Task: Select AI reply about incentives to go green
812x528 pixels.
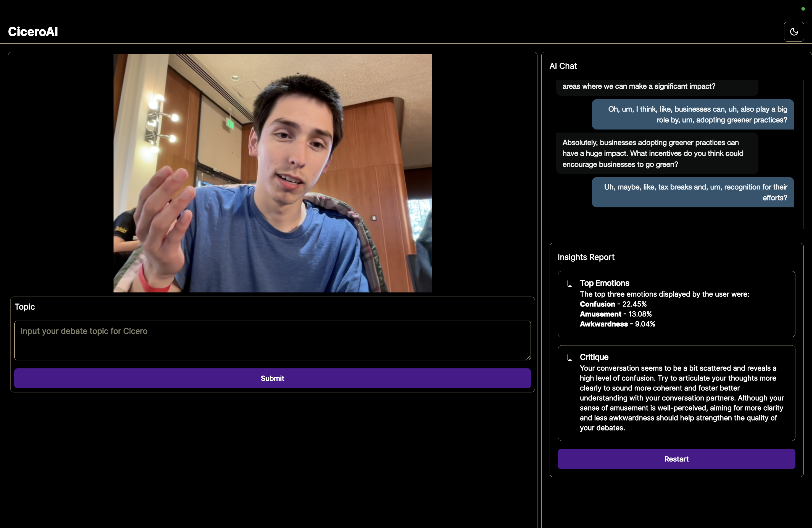Action: pos(657,154)
